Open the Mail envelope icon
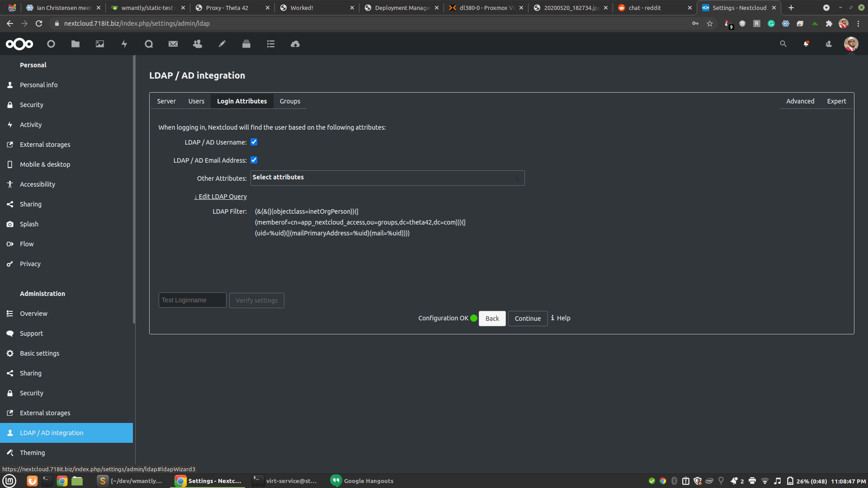Screen dimensions: 868x488 173,44
